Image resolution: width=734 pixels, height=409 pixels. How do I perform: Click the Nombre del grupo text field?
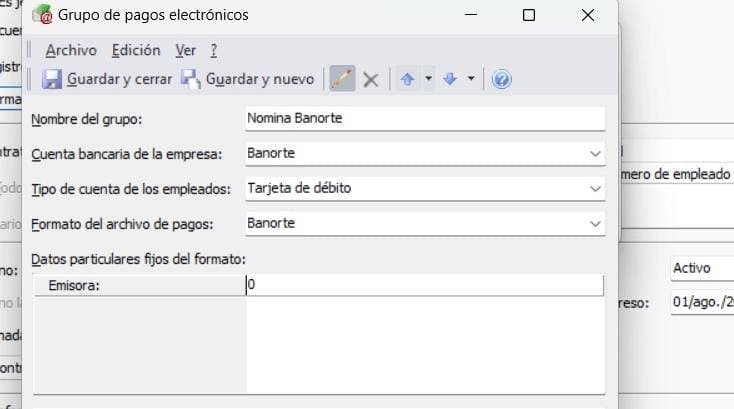(x=425, y=119)
